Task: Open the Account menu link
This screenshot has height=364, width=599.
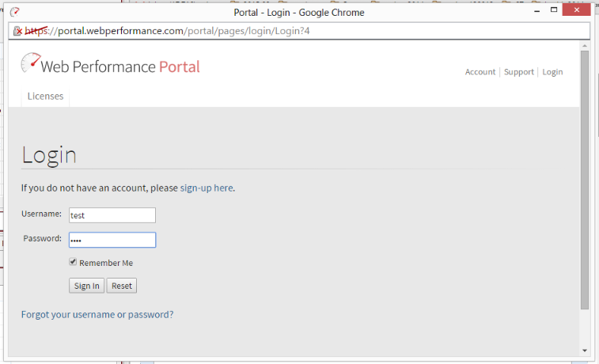Action: click(480, 72)
